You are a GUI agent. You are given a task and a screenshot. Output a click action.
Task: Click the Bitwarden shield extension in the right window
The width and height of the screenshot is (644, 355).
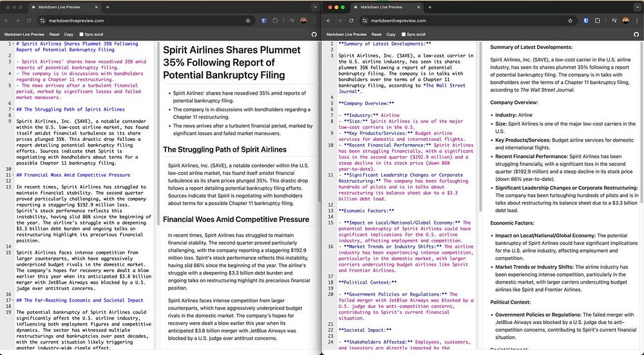point(585,21)
